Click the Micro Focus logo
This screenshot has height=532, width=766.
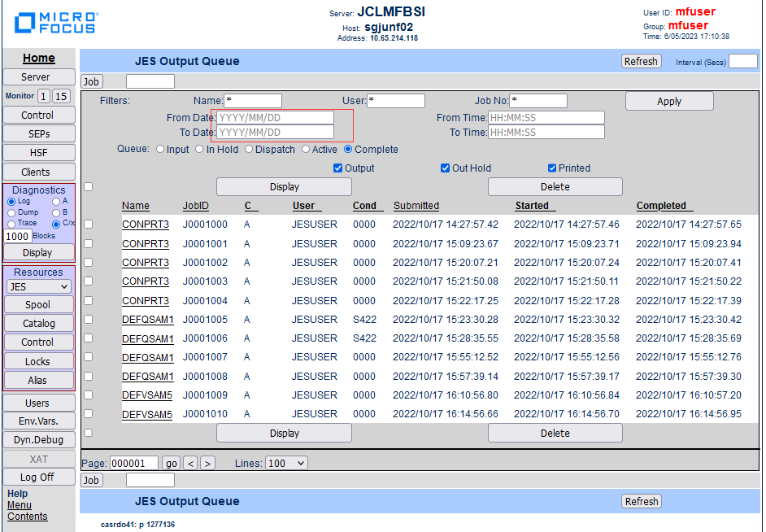click(56, 23)
